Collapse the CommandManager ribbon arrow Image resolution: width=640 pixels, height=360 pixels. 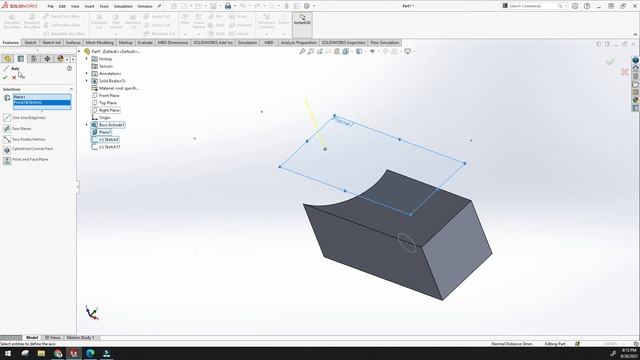pyautogui.click(x=635, y=35)
